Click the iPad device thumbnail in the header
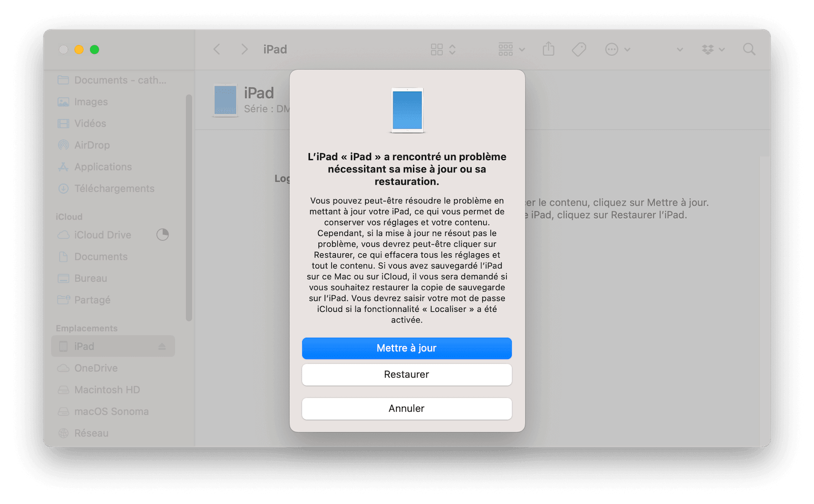Image resolution: width=814 pixels, height=504 pixels. (225, 100)
